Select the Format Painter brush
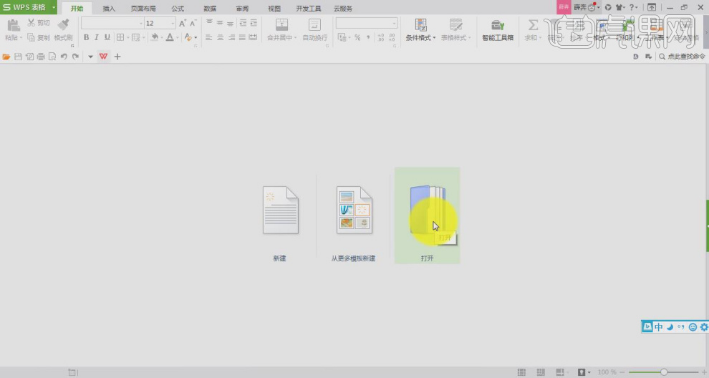709x378 pixels. point(63,24)
